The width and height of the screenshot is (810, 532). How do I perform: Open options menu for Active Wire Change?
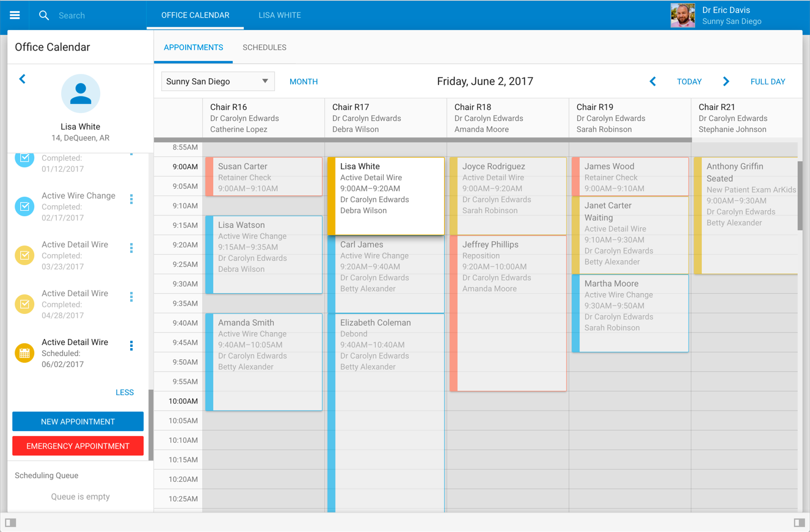click(131, 199)
